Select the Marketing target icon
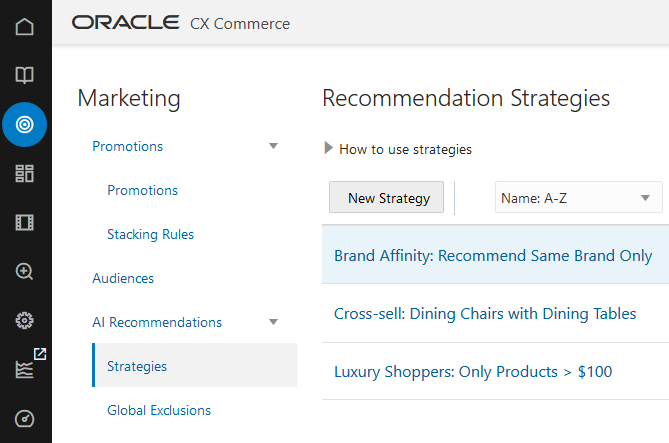This screenshot has height=443, width=669. (x=25, y=125)
